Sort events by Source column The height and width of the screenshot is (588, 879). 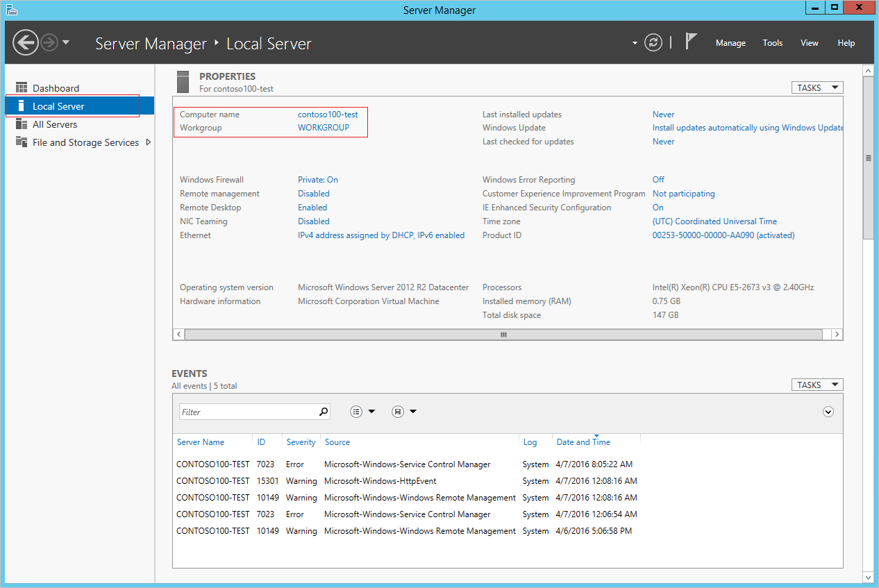pyautogui.click(x=337, y=442)
